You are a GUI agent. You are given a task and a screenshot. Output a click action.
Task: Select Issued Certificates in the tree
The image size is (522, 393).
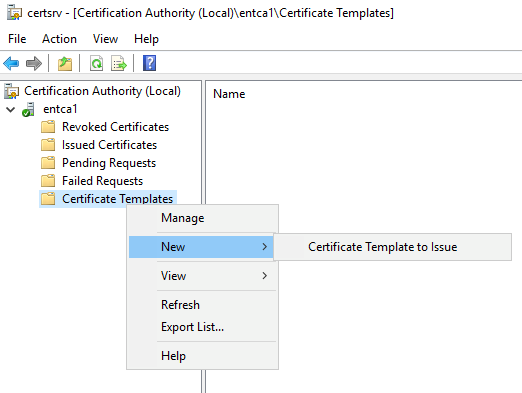[x=109, y=145]
